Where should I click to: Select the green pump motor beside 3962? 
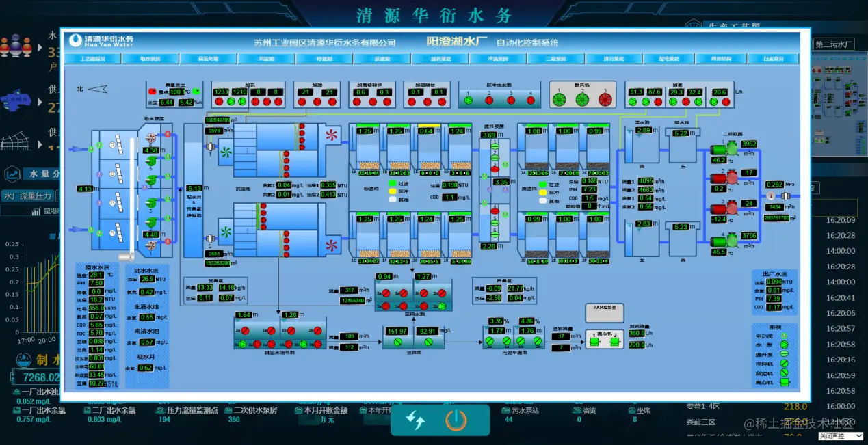coord(724,148)
